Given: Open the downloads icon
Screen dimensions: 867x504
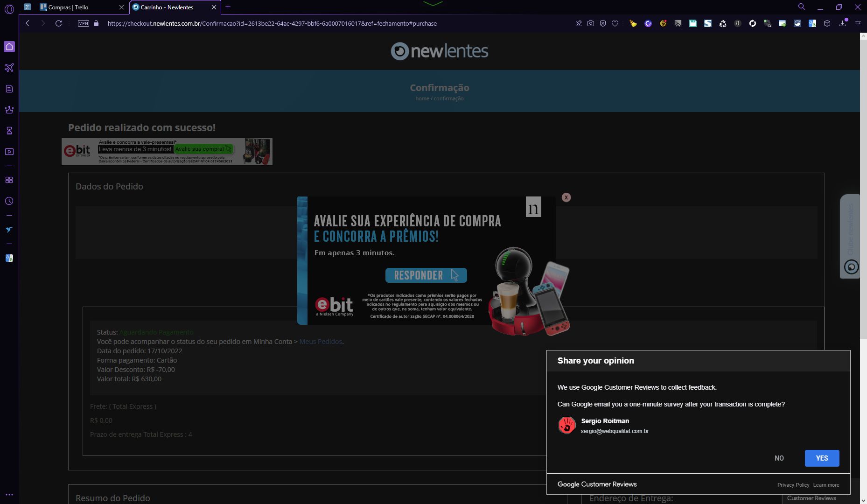Looking at the screenshot, I should tap(843, 23).
